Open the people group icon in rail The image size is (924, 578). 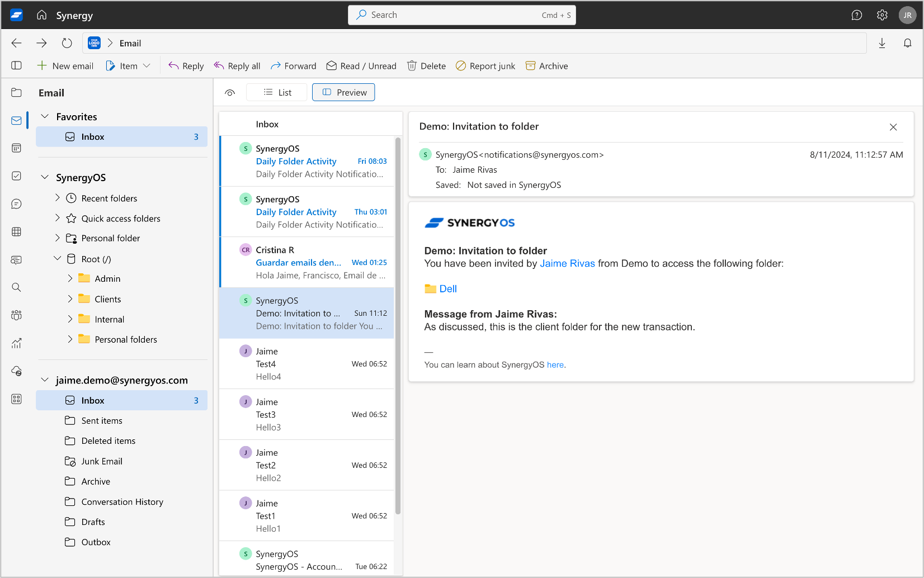click(17, 315)
